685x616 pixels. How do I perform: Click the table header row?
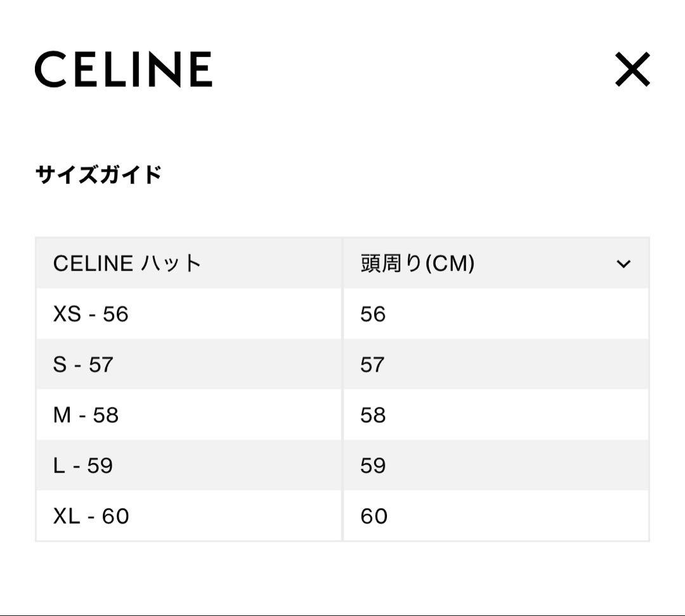point(342,263)
